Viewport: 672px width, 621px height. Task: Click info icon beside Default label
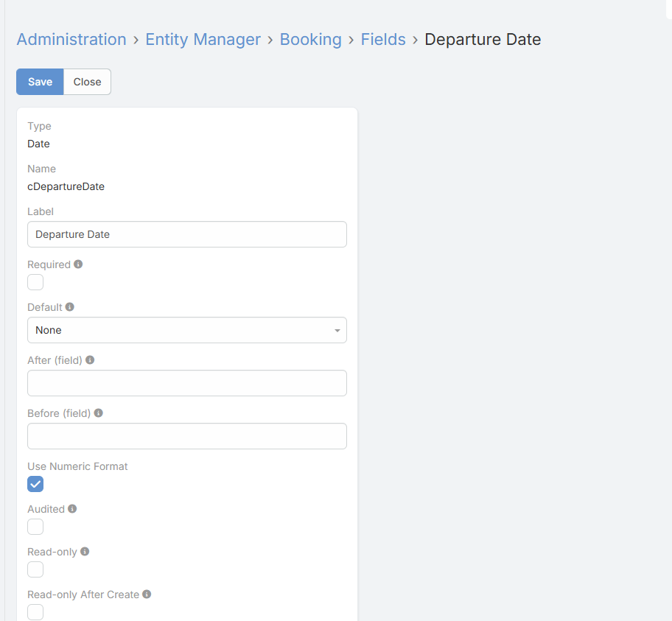point(70,307)
